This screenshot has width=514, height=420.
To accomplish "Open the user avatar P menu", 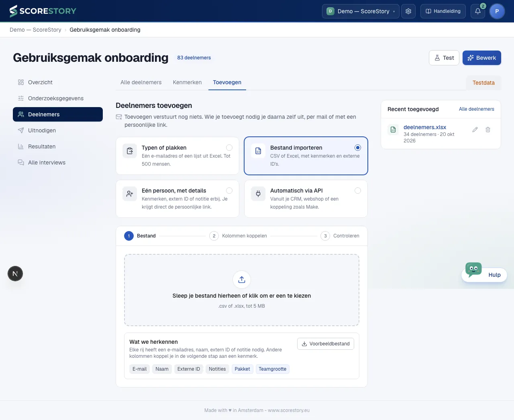I will [x=497, y=11].
